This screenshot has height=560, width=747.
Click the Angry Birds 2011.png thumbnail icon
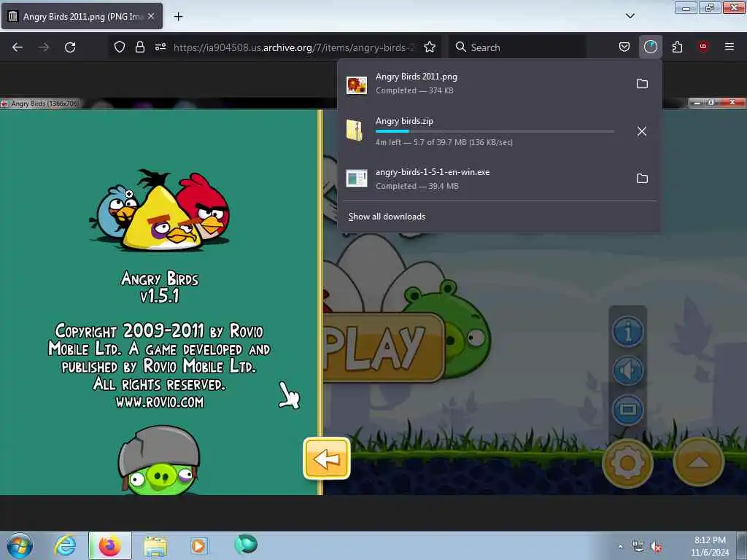356,85
